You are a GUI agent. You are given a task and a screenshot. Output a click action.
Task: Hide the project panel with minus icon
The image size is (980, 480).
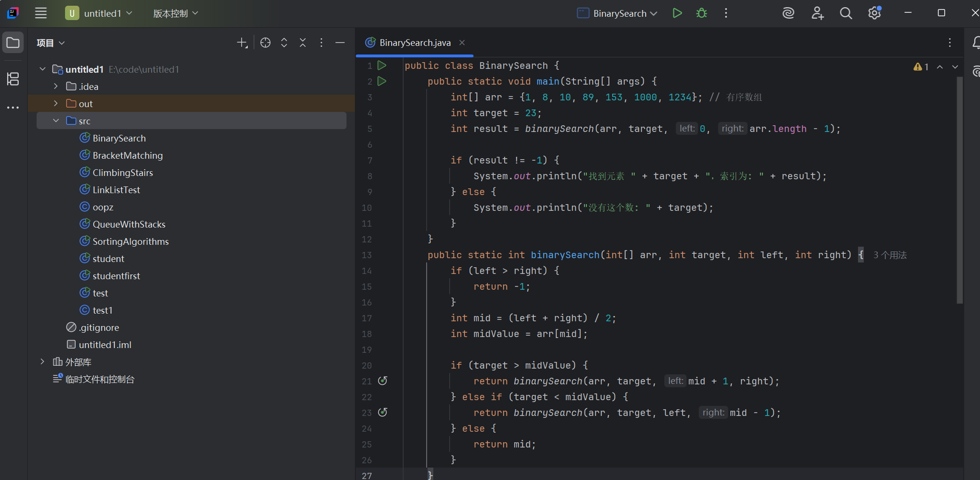point(340,43)
